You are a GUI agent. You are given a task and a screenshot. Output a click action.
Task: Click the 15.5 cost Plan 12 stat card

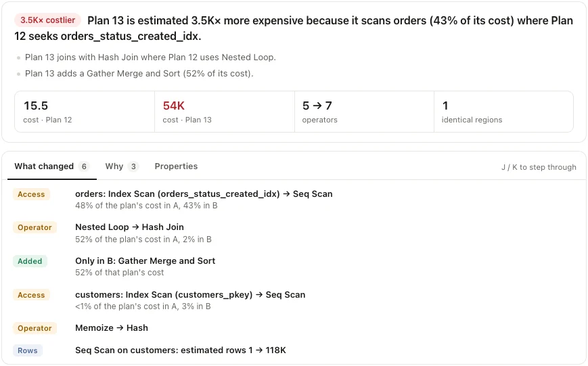(x=85, y=112)
